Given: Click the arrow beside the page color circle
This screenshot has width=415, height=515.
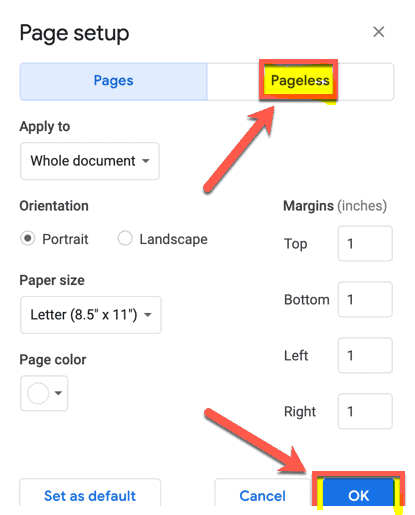Looking at the screenshot, I should [x=58, y=393].
